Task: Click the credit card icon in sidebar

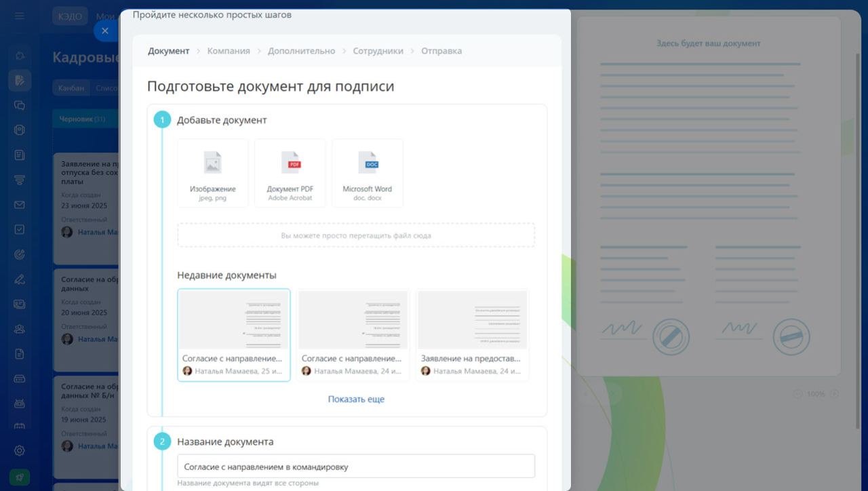Action: [20, 378]
